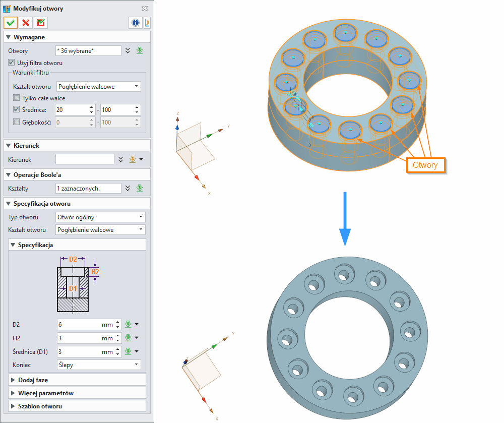
Task: Click the page flip icon beside the info button
Action: (x=147, y=22)
